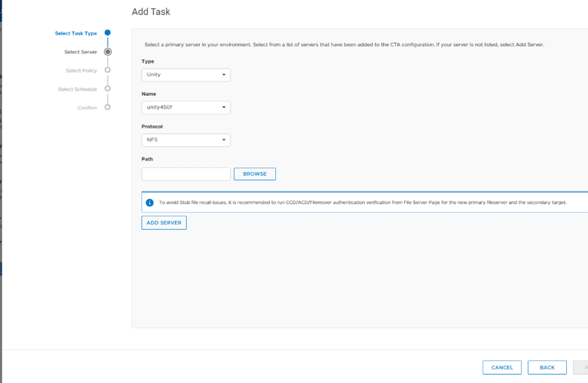Viewport: 588px width, 383px height.
Task: Click the Path text field
Action: point(186,174)
